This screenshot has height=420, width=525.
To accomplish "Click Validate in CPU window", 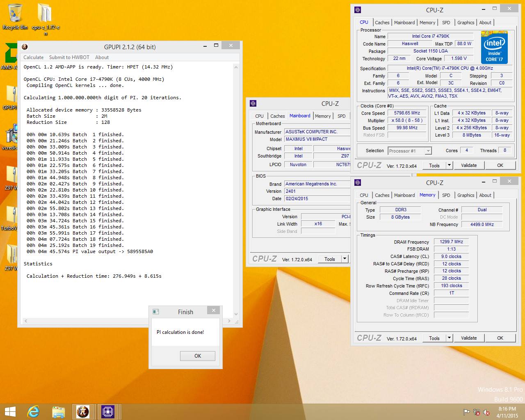I will 469,165.
